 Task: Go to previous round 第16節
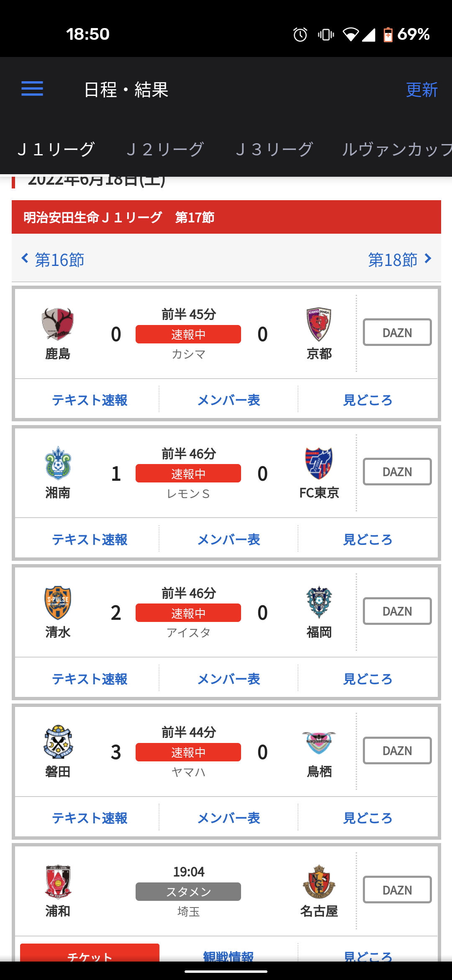pyautogui.click(x=53, y=260)
